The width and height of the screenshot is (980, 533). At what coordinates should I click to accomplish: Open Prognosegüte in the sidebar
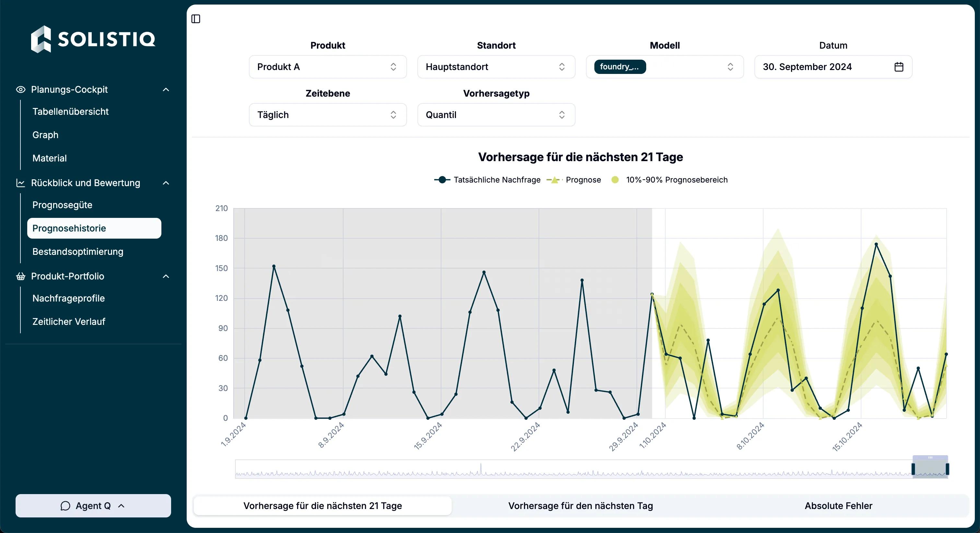63,205
